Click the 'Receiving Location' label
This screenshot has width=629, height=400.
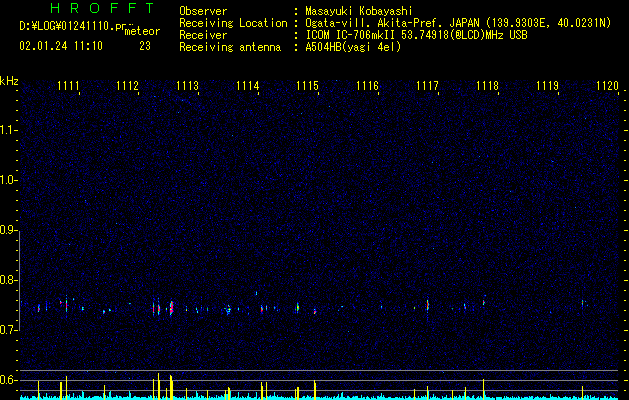point(233,23)
